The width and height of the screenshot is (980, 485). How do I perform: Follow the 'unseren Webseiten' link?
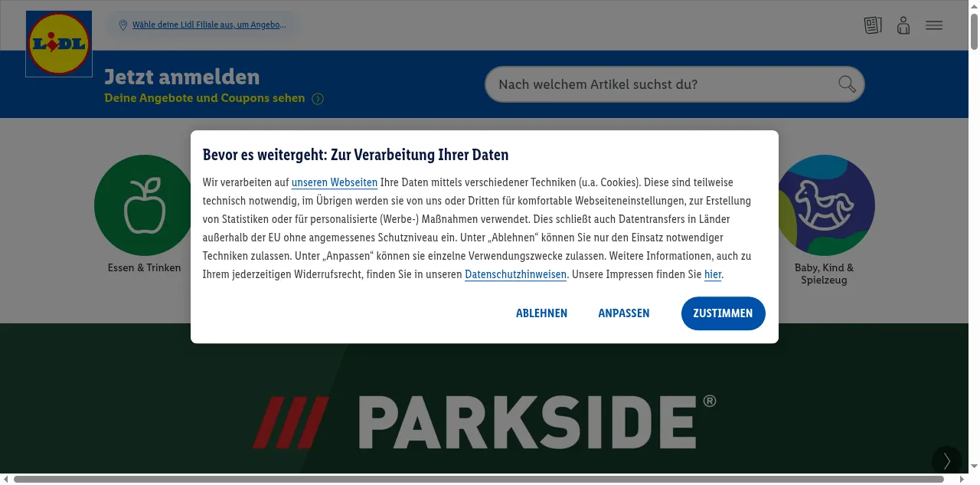[x=335, y=182]
